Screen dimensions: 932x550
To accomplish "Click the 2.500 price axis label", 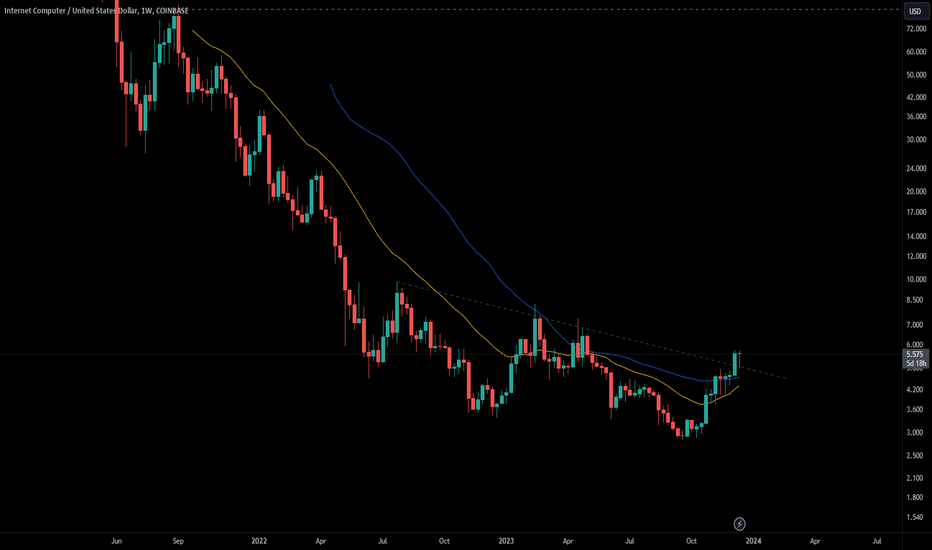I will pyautogui.click(x=916, y=455).
